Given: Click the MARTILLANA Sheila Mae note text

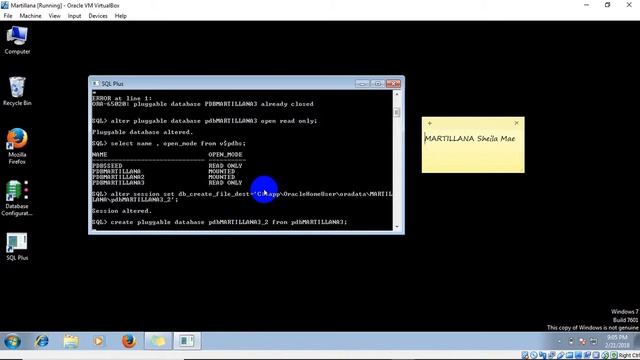Looking at the screenshot, I should (x=470, y=139).
